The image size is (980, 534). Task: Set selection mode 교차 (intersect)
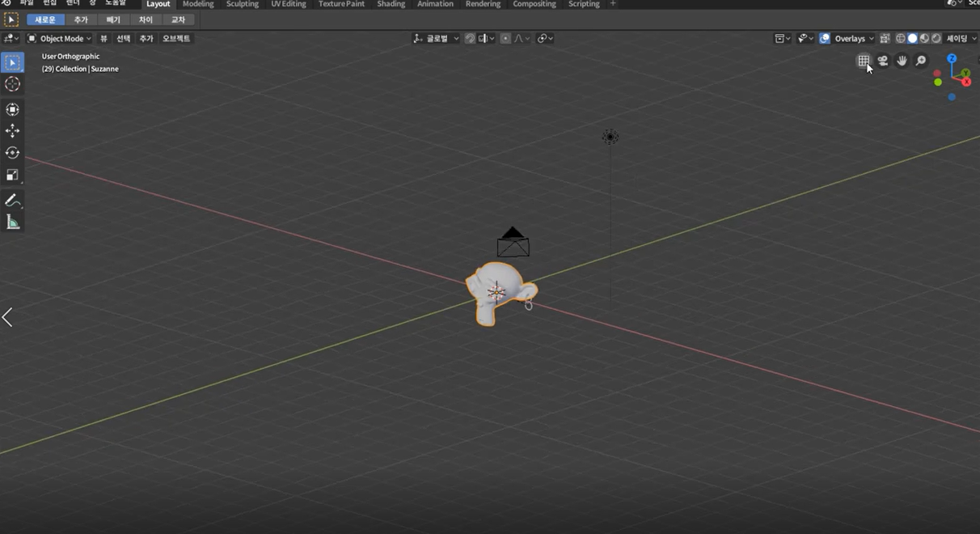point(178,19)
